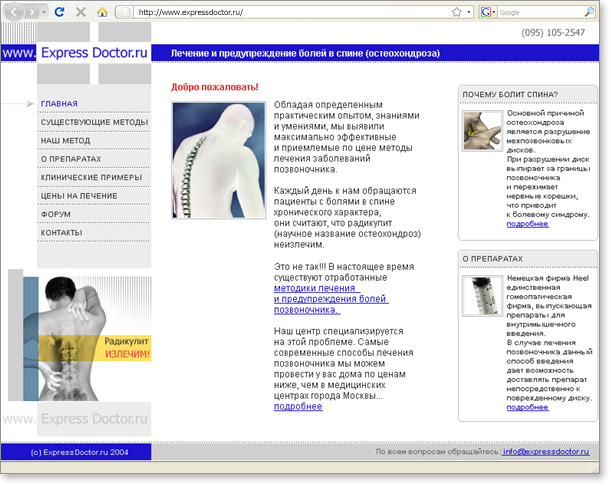Open НАШ МЕТОД menu item
Viewport: 611px width, 486px height.
click(x=65, y=141)
